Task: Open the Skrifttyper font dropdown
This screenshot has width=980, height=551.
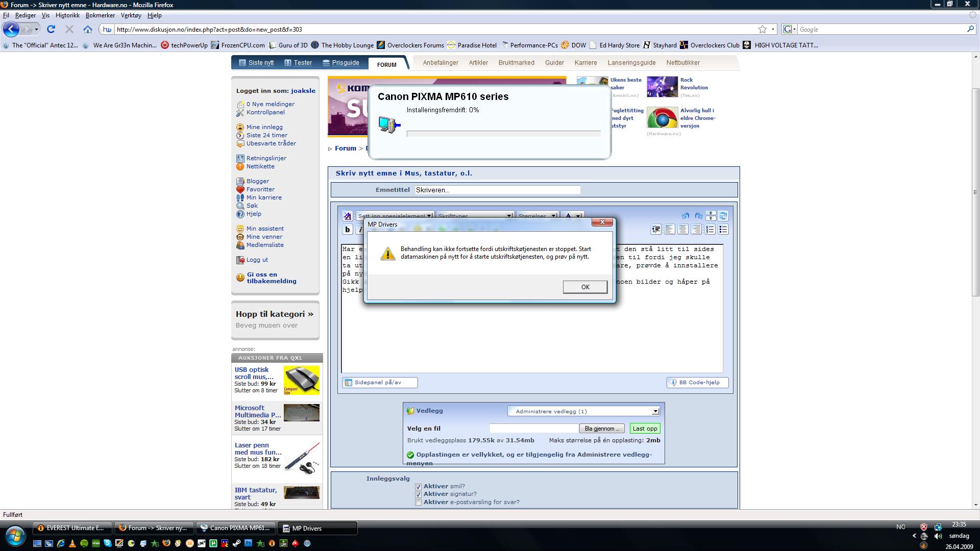Action: point(475,216)
